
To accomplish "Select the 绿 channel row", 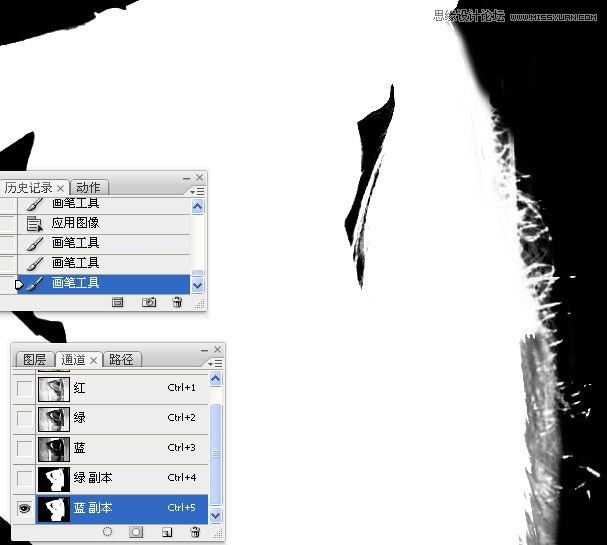I will click(x=120, y=418).
